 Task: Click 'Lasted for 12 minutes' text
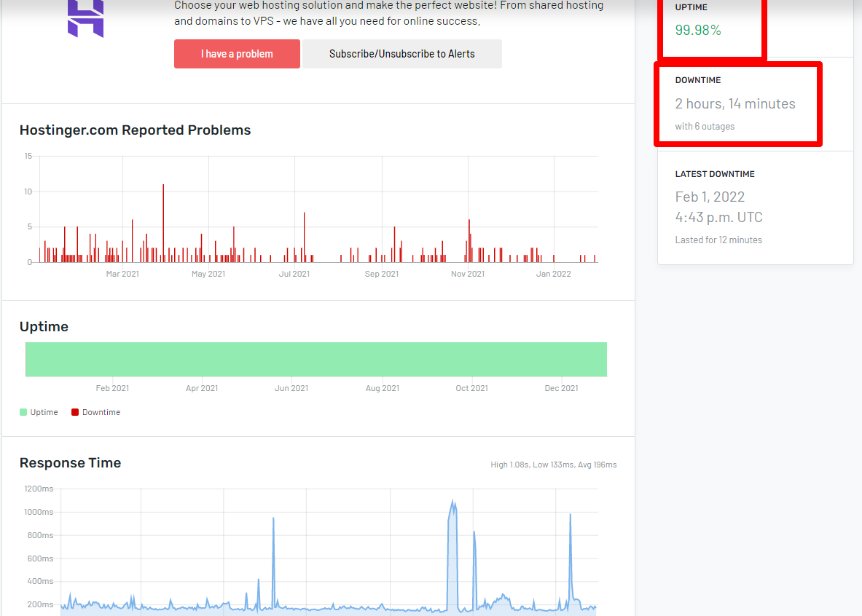(718, 240)
